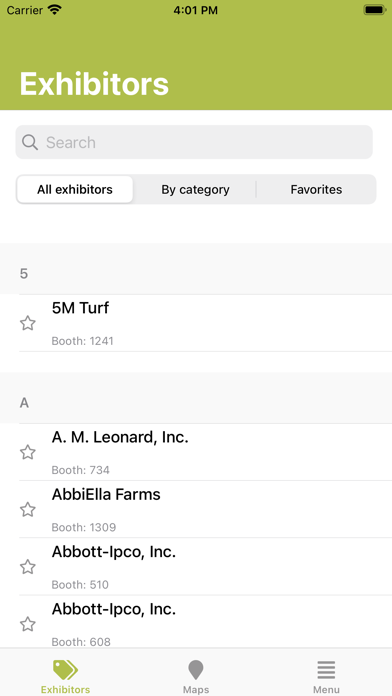Open the Maps pin icon tab
Viewport: 392px width, 696px height.
point(196,670)
